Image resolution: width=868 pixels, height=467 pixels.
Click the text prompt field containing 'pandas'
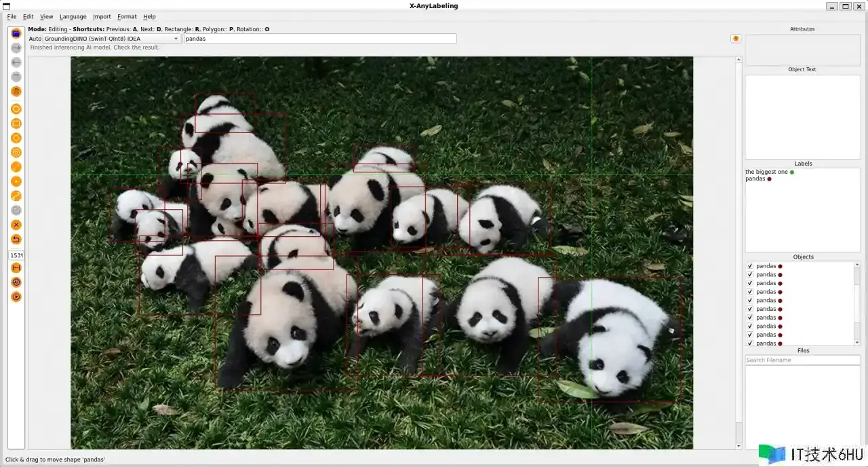click(x=320, y=39)
